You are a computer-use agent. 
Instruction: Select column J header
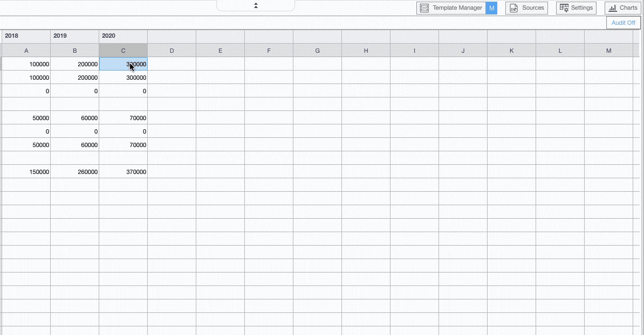(x=462, y=51)
